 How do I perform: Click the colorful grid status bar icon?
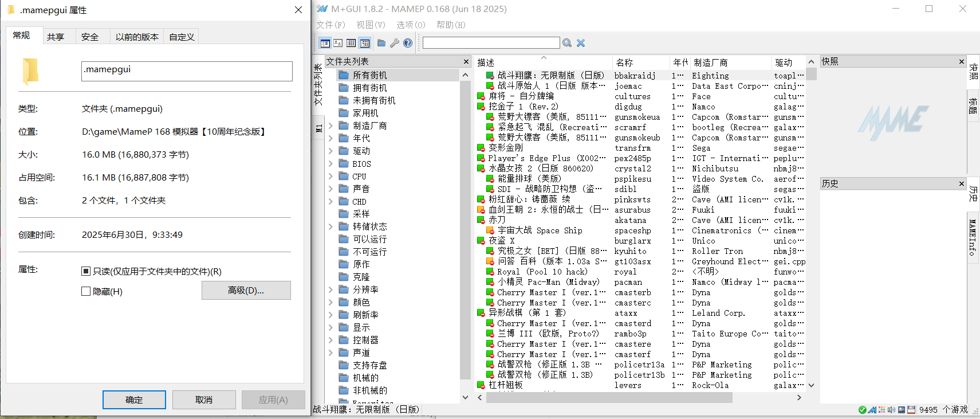point(881,410)
